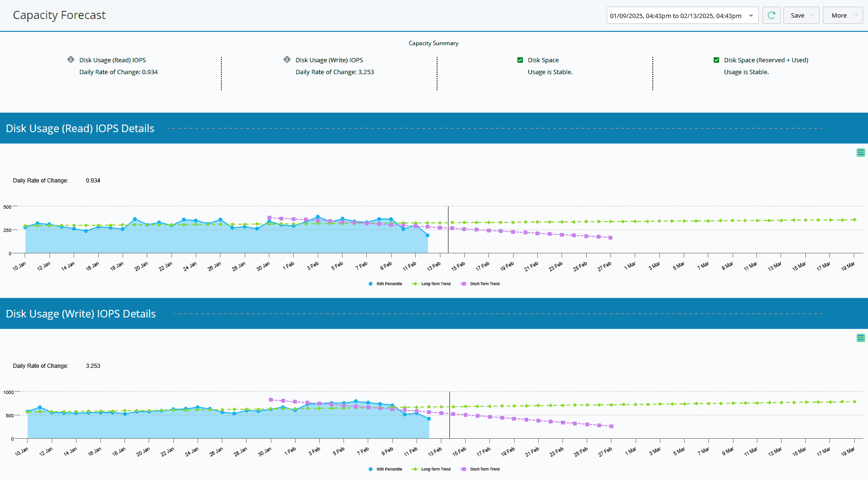This screenshot has height=481, width=868.
Task: Click the Capacity Summary heading
Action: coord(433,43)
